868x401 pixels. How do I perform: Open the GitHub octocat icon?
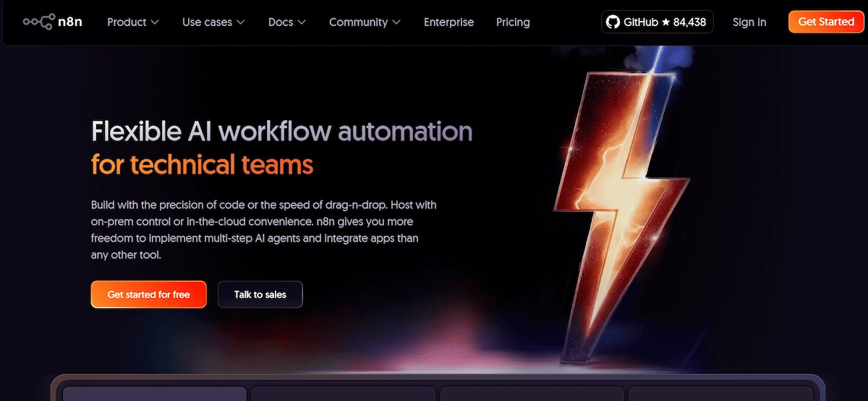tap(613, 22)
